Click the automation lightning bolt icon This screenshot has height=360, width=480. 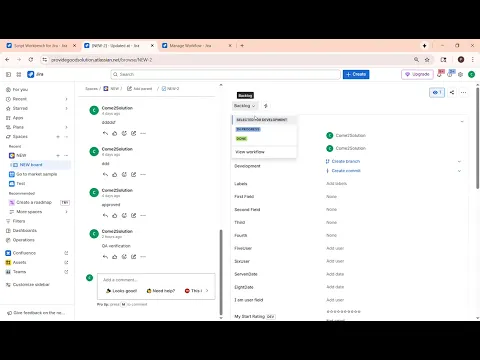click(266, 106)
